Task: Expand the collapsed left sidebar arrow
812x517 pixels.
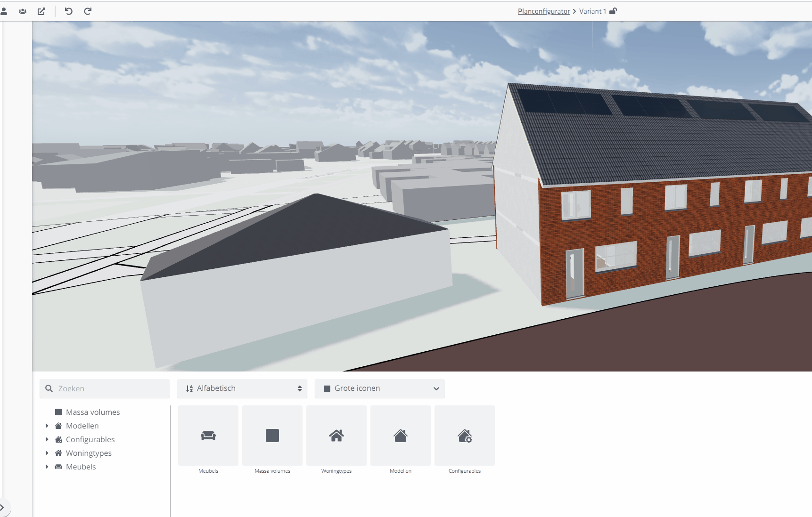Action: [3, 507]
